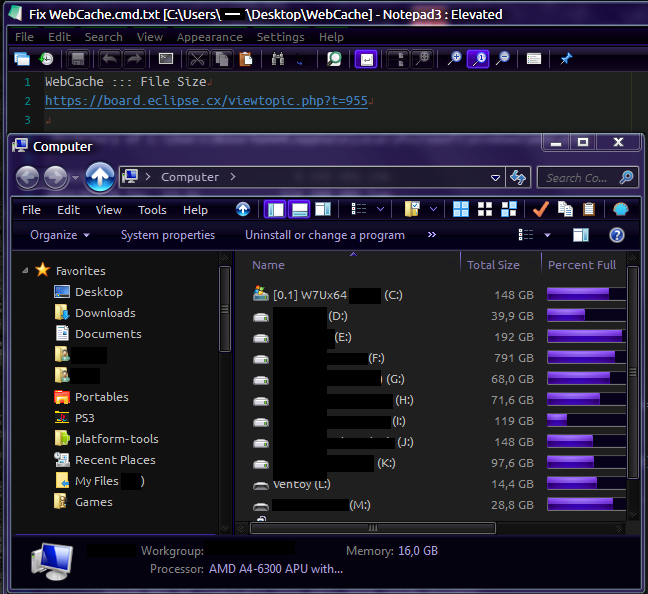
Task: Select the large tiles view icon
Action: click(461, 209)
